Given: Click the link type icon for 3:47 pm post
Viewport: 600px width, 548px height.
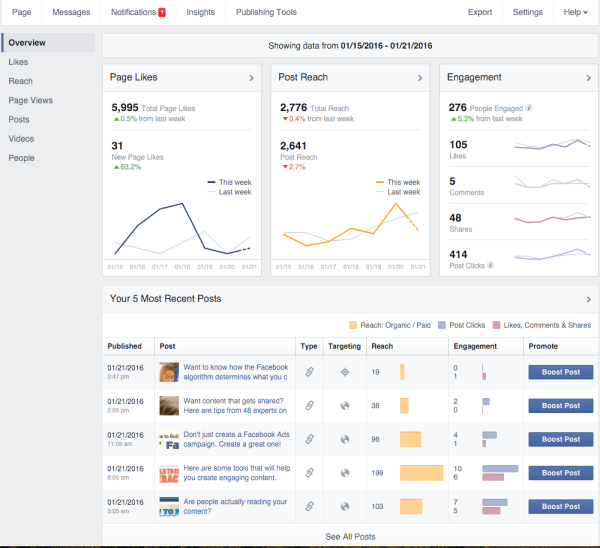Looking at the screenshot, I should click(x=310, y=372).
